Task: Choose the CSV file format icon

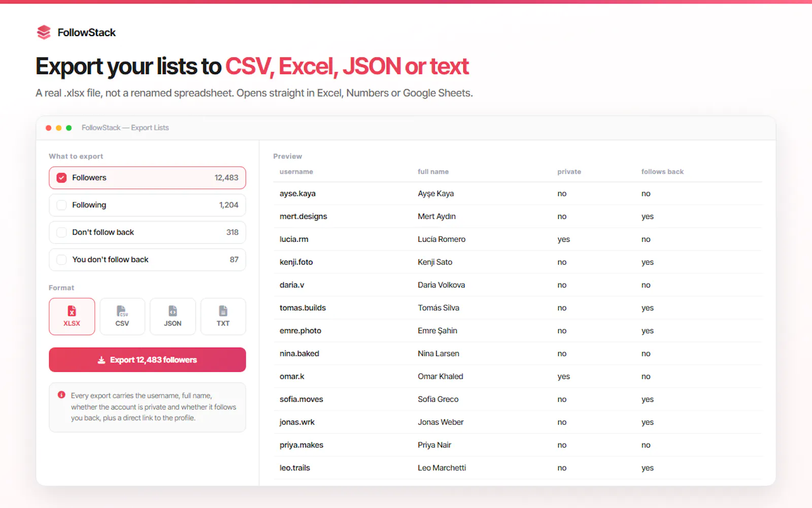Action: (122, 311)
